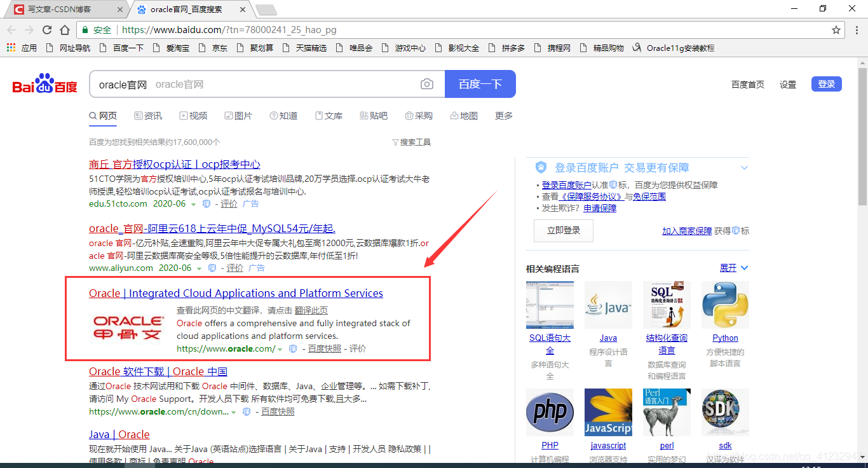Open the 加入商家保障 link

click(x=687, y=231)
